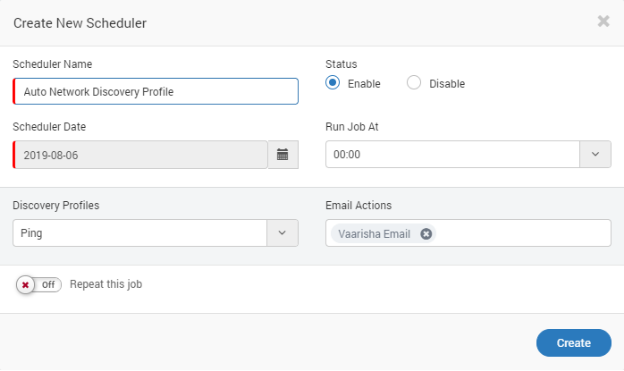Expand the Run Job At time dropdown arrow
This screenshot has height=371, width=624.
click(x=595, y=154)
